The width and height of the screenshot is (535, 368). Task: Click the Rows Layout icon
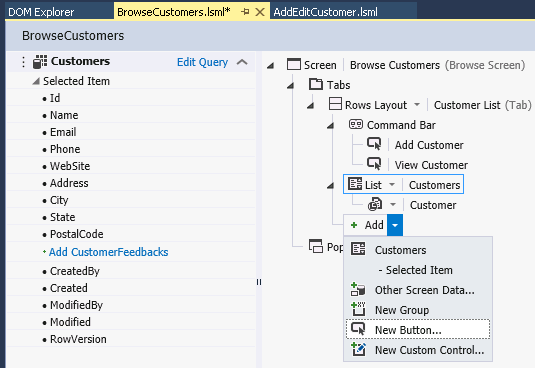tap(335, 104)
